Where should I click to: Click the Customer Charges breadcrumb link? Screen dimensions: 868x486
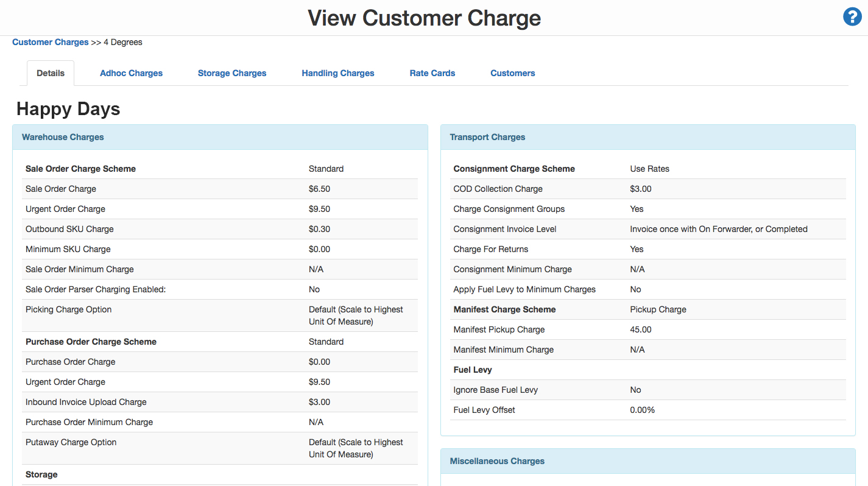[51, 42]
